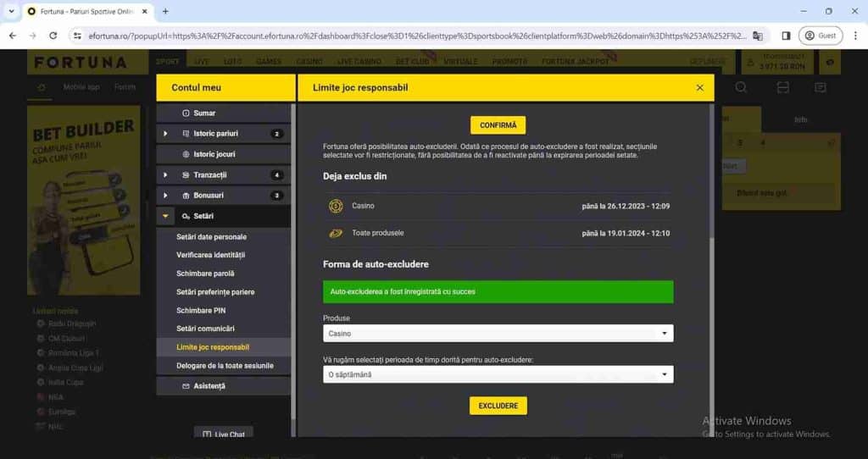Open the tab search dropdown arrow
This screenshot has width=868, height=459.
[x=11, y=11]
